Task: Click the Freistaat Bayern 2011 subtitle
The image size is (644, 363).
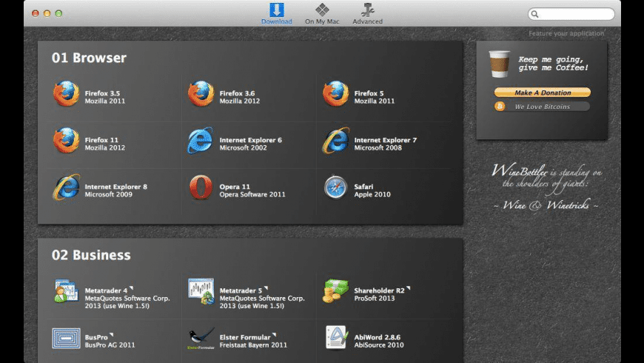Action: 253,345
